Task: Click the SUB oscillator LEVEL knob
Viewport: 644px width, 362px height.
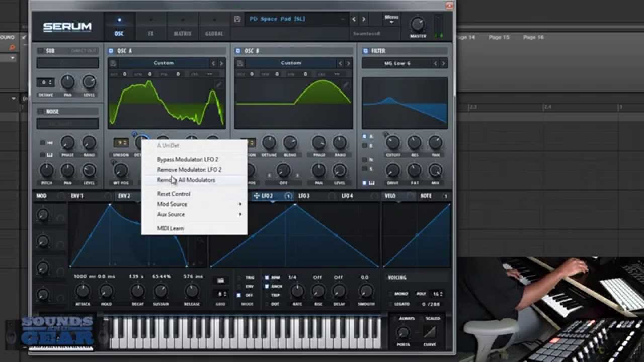Action: point(89,82)
